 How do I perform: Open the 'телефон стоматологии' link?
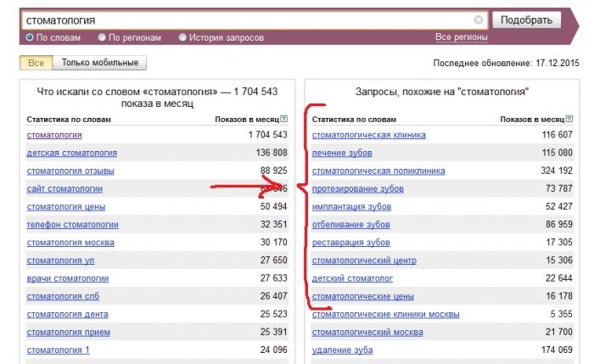[x=72, y=225]
